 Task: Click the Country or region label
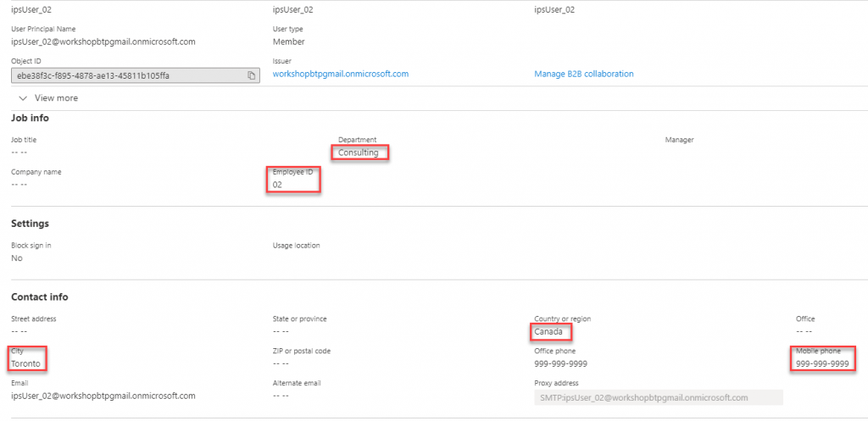click(x=563, y=319)
